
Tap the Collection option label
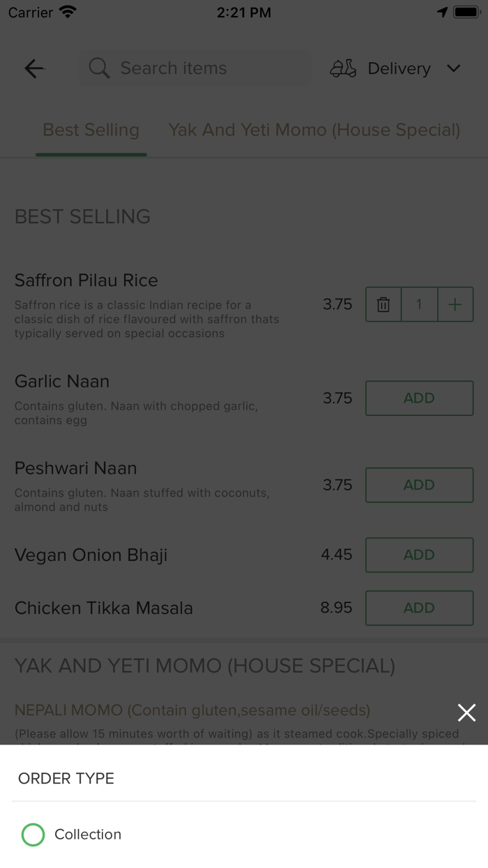pos(88,835)
